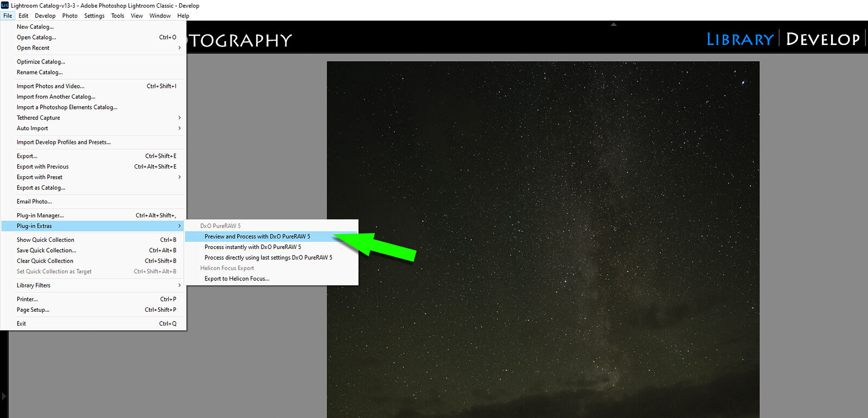868x418 pixels.
Task: Select Rename Catalog... menu entry
Action: tap(93, 72)
